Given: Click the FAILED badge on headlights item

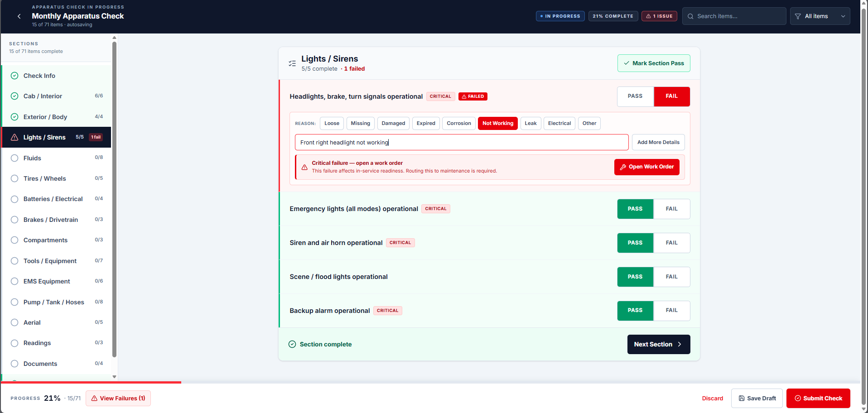Looking at the screenshot, I should (x=473, y=96).
